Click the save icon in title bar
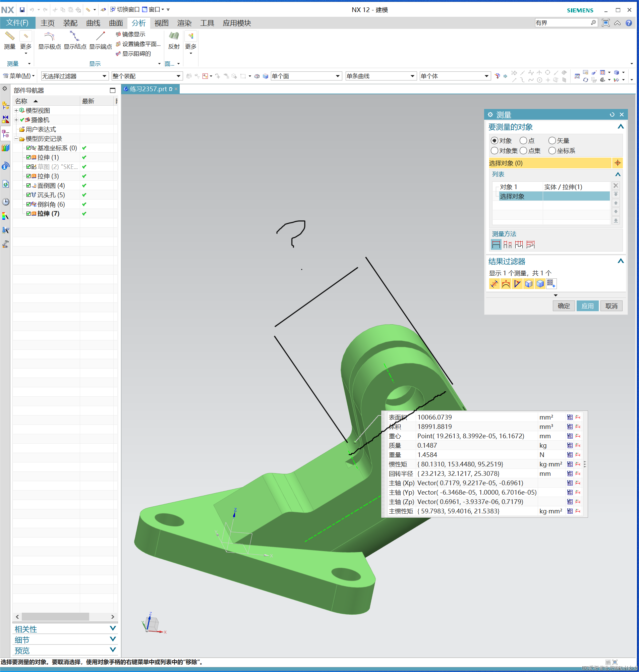 coord(22,9)
